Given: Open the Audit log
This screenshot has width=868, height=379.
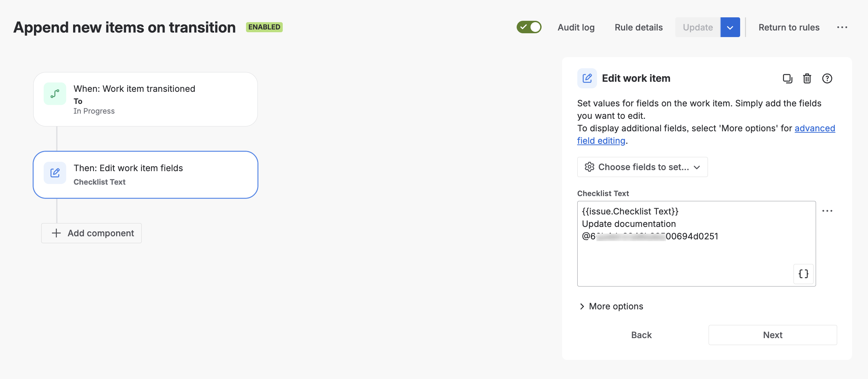Looking at the screenshot, I should click(576, 27).
